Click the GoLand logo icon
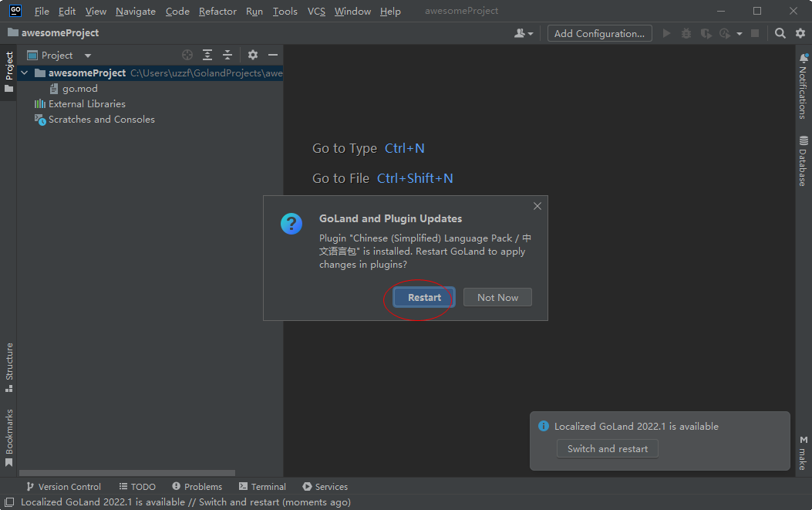Image resolution: width=812 pixels, height=510 pixels. coord(15,10)
